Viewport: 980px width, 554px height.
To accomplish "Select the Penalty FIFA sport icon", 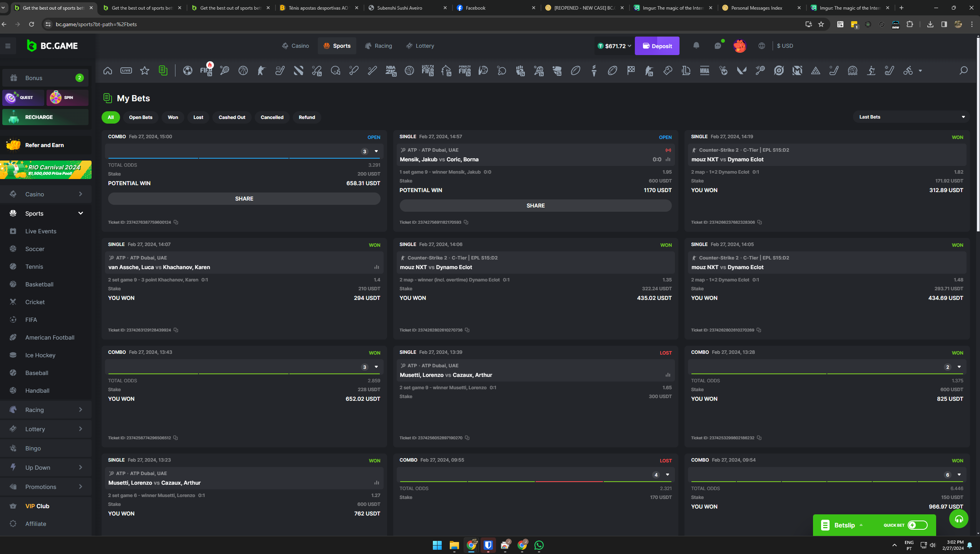I will 465,70.
